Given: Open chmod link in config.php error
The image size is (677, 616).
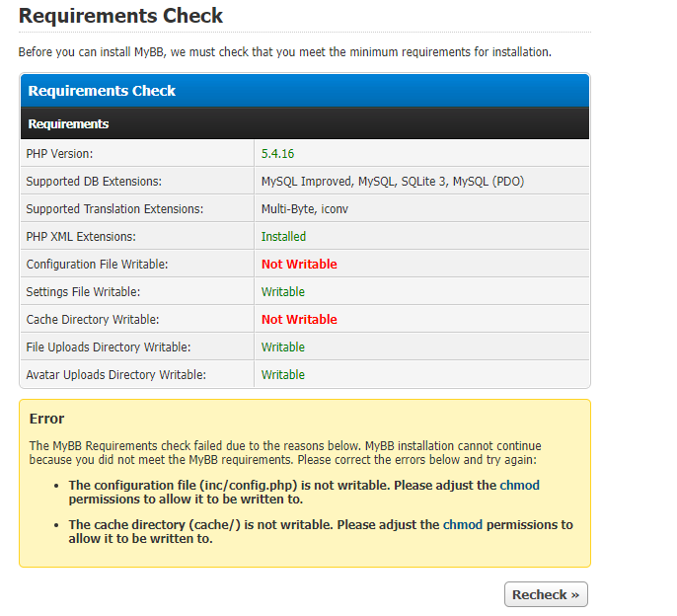Looking at the screenshot, I should 519,485.
